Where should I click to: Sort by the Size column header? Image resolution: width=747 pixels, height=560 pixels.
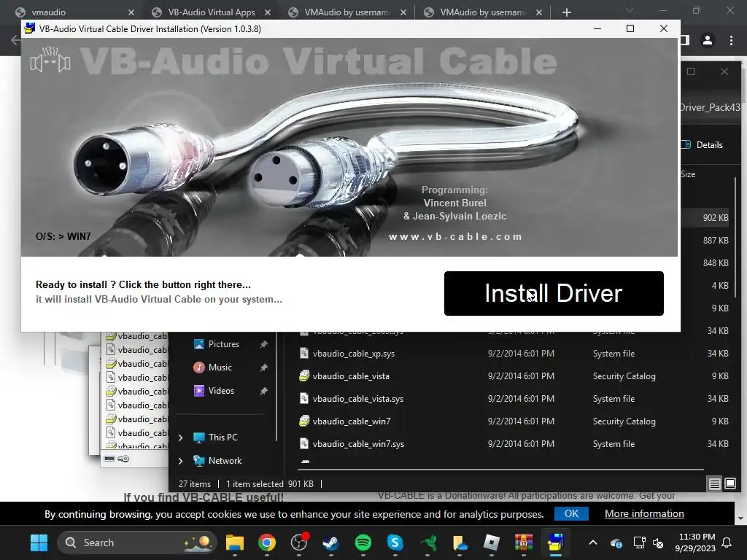tap(688, 174)
